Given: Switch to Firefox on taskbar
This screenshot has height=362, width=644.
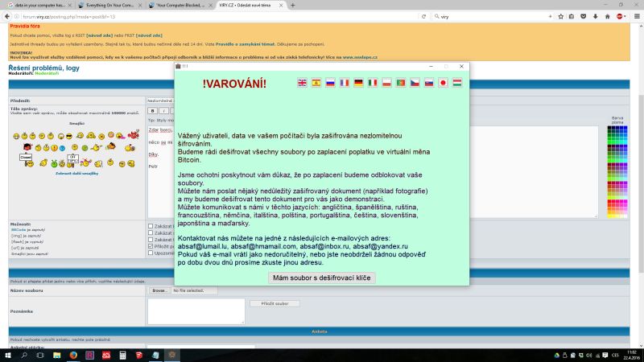Looking at the screenshot, I should (73, 355).
